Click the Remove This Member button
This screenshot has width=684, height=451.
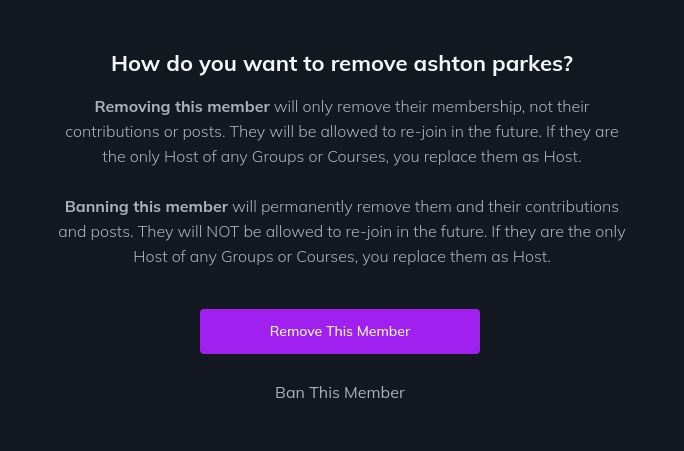click(340, 331)
